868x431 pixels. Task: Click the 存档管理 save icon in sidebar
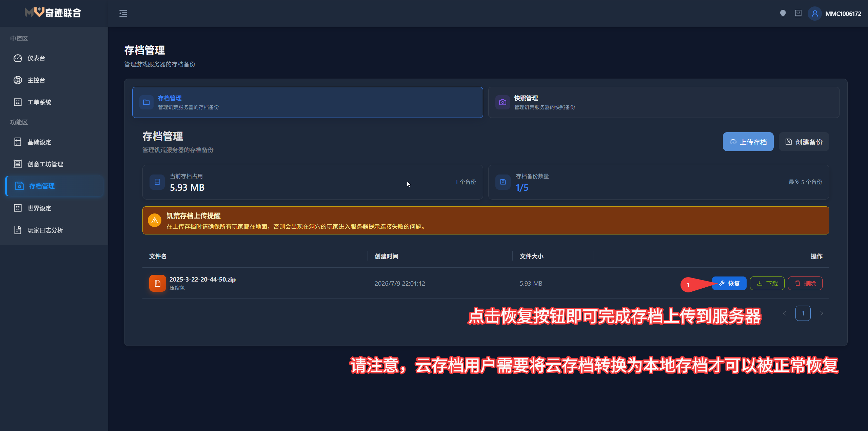(19, 186)
